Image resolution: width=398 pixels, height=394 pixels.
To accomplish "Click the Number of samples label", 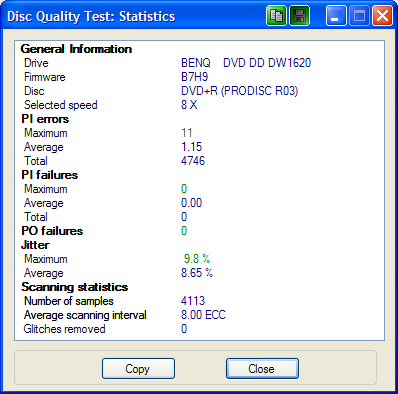I will tap(69, 301).
